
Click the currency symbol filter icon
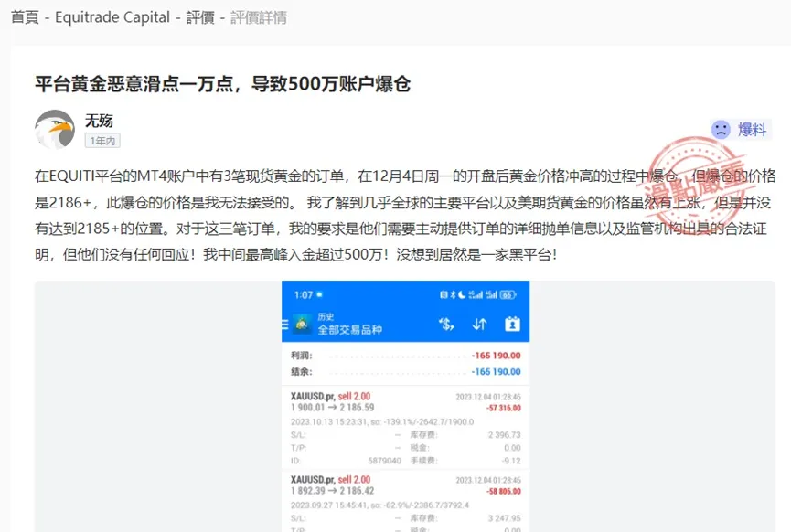446,324
